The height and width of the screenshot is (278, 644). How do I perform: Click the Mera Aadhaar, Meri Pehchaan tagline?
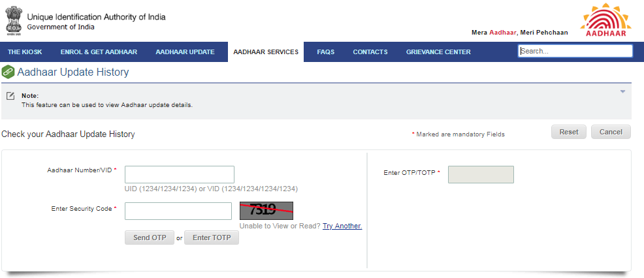pyautogui.click(x=519, y=33)
